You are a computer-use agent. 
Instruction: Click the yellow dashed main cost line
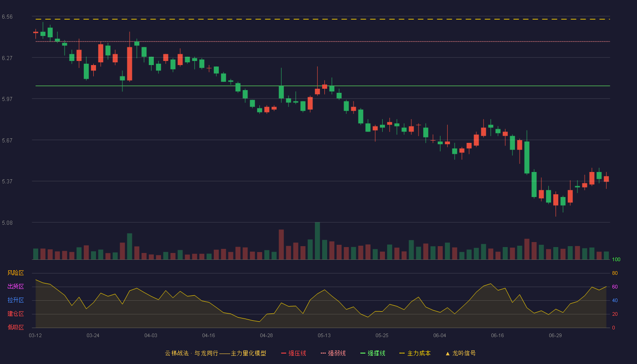tap(322, 19)
